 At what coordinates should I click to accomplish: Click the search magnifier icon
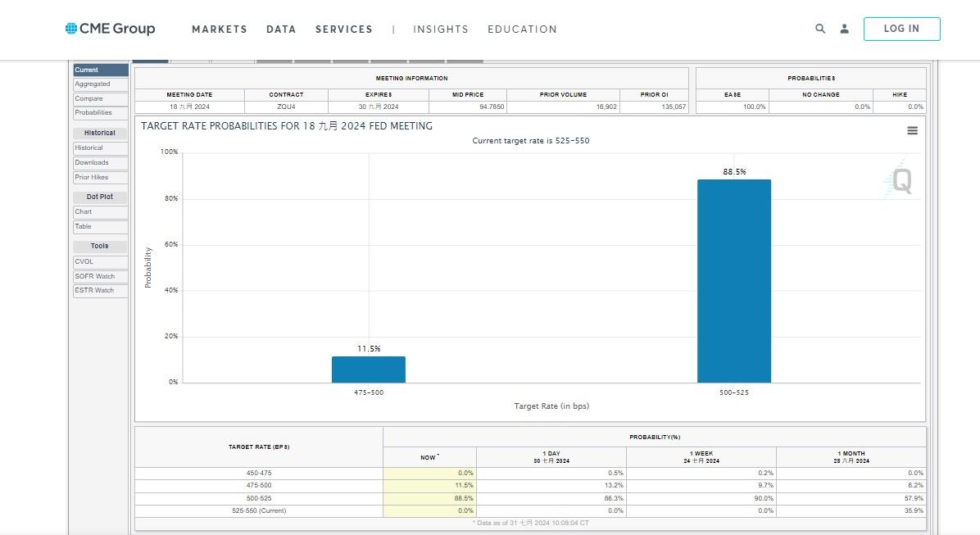click(819, 29)
